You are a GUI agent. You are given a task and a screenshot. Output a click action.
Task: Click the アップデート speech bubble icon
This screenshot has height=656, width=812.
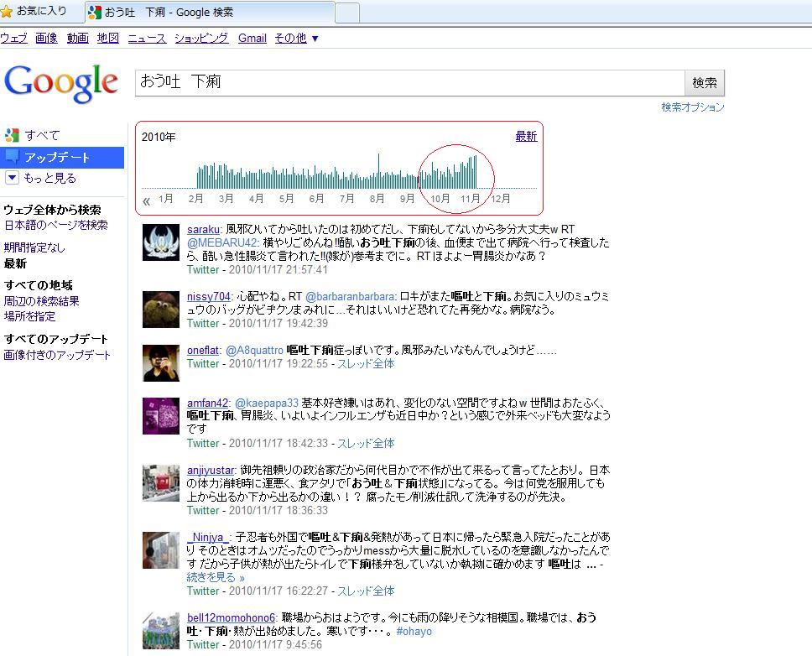[12, 157]
